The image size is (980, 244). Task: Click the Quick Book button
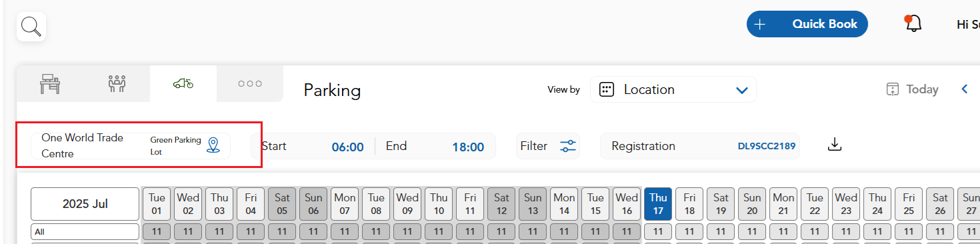[807, 24]
